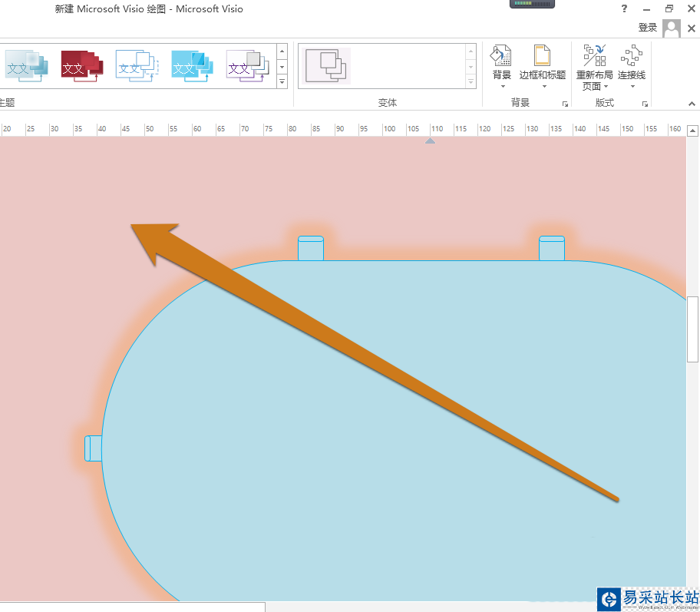This screenshot has width=700, height=612.
Task: Expand the themes gallery more options
Action: (282, 81)
